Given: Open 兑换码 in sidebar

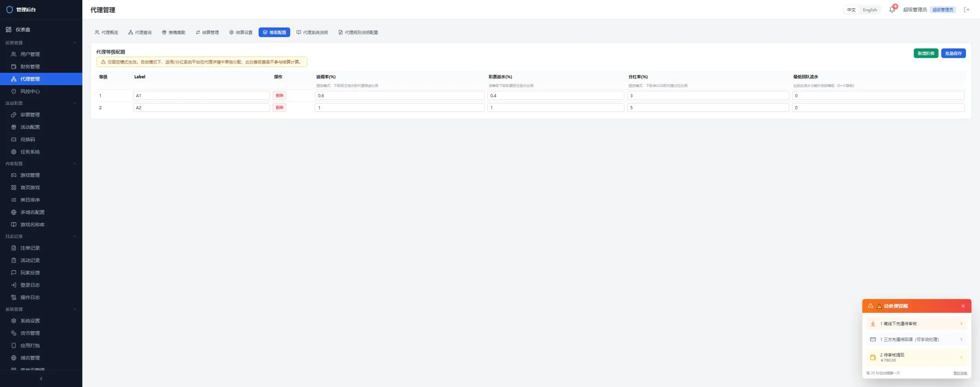Looking at the screenshot, I should click(41, 139).
